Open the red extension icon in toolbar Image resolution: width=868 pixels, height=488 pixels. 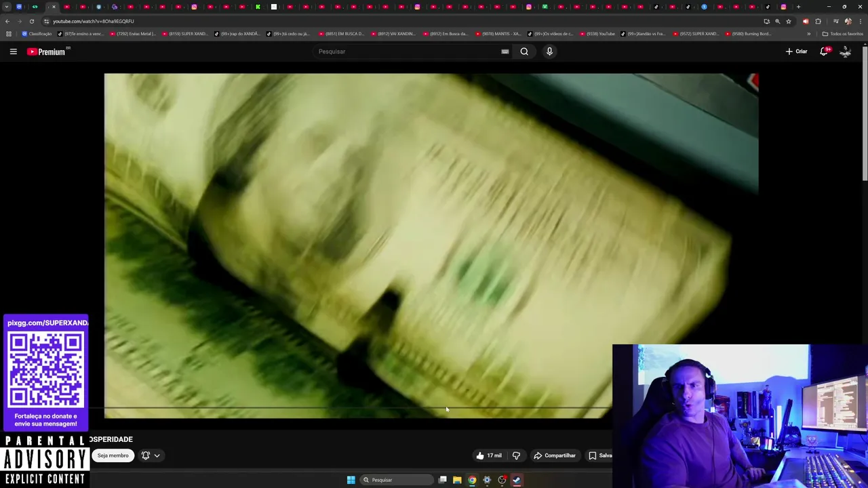point(806,21)
